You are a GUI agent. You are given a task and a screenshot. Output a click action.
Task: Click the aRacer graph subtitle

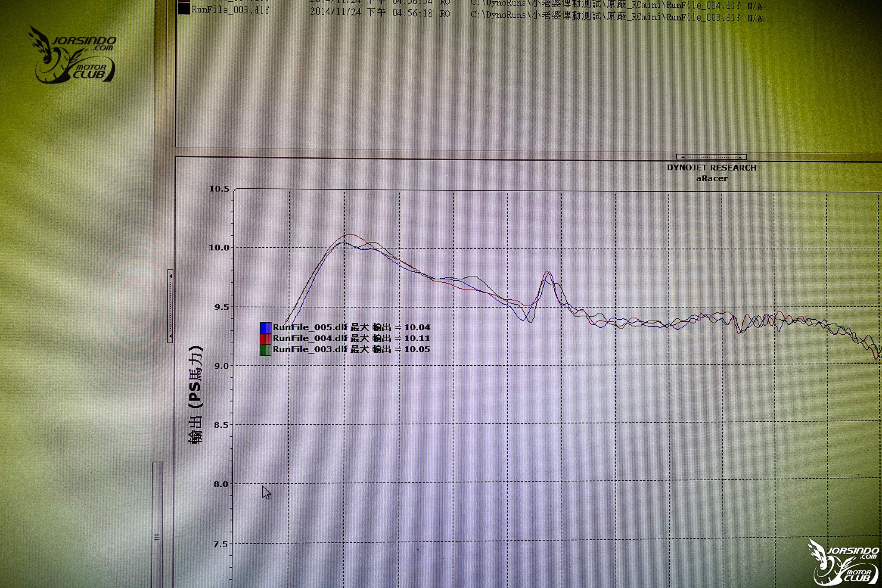[x=712, y=178]
